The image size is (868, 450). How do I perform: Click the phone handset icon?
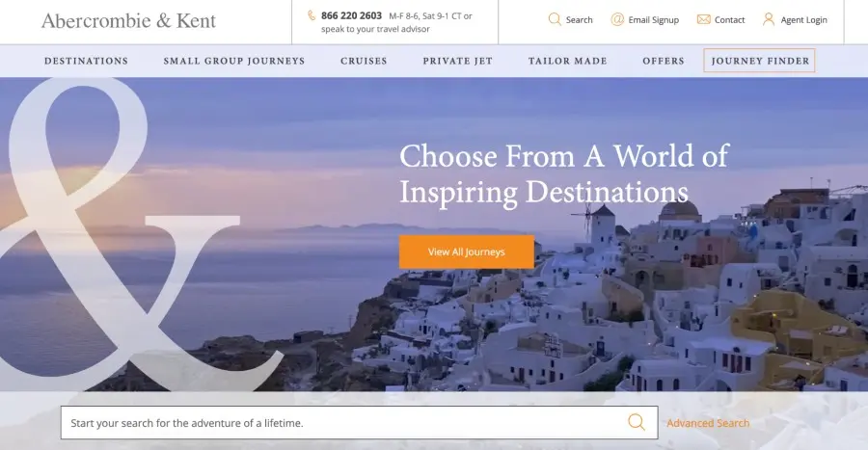pos(312,15)
